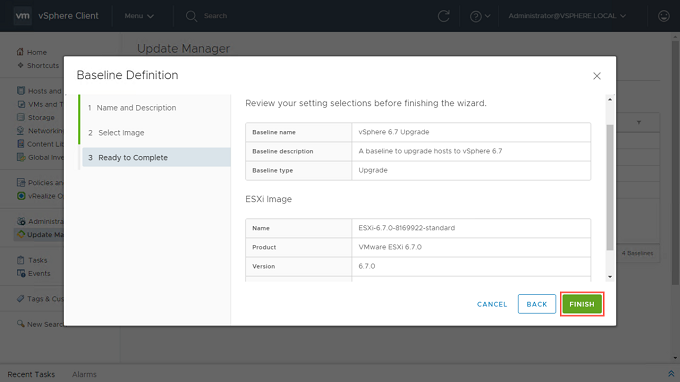Click the 'Upgrade' baseline type value
Screen dimensions: 680x382
tap(373, 170)
